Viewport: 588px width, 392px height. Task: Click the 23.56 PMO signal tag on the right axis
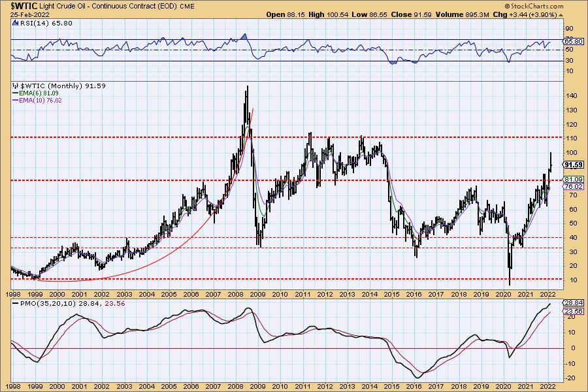point(574,311)
